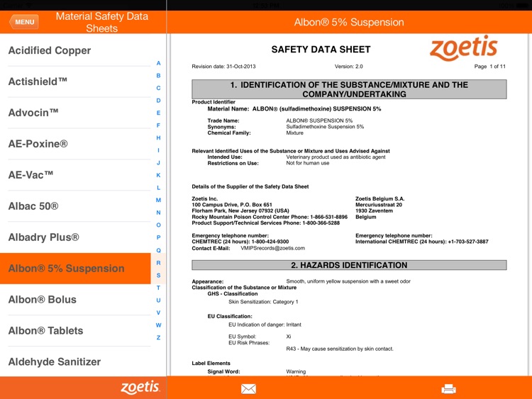Jump to index letter D
The height and width of the screenshot is (399, 532).
pos(158,101)
